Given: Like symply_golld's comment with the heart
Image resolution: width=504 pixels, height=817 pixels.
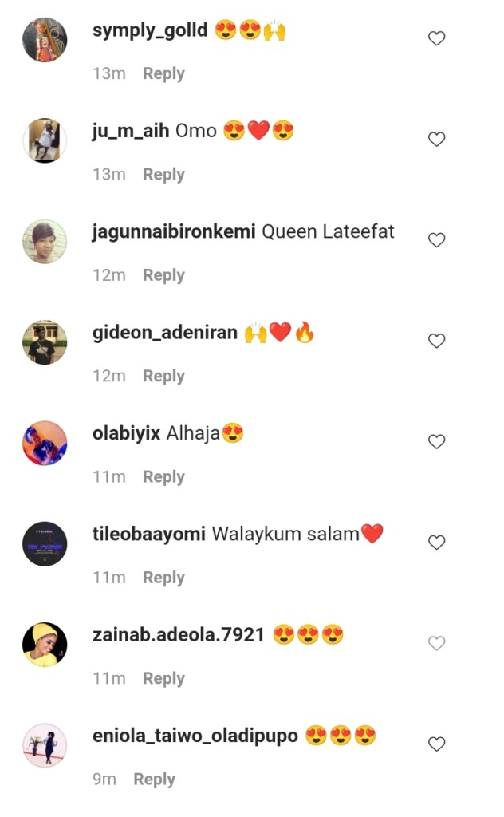Looking at the screenshot, I should click(x=436, y=38).
